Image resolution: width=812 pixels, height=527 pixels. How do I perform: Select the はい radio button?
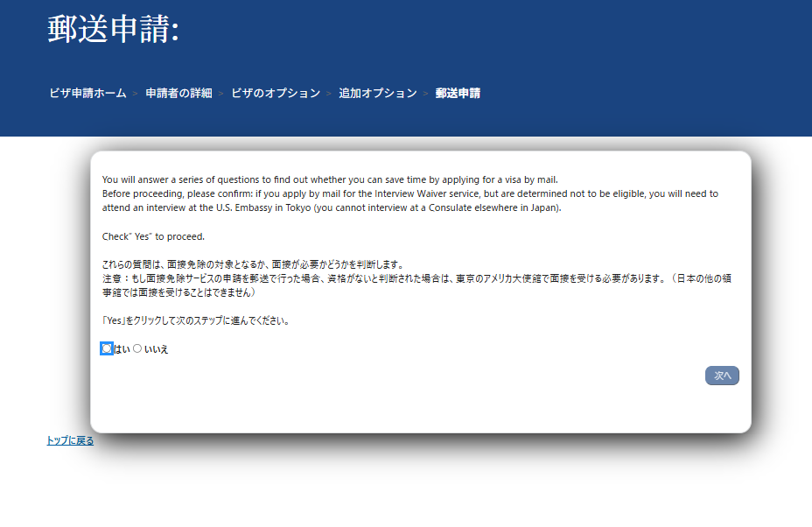click(x=107, y=348)
